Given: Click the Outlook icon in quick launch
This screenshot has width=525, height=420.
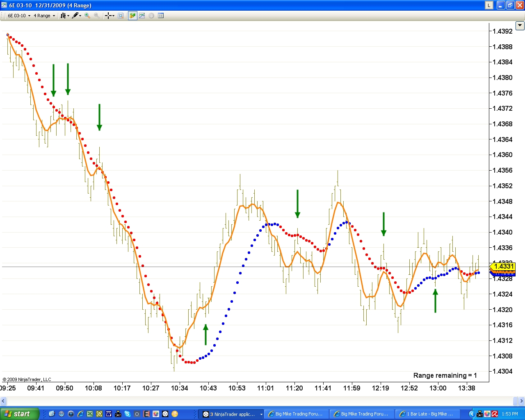Looking at the screenshot, I should [99, 414].
